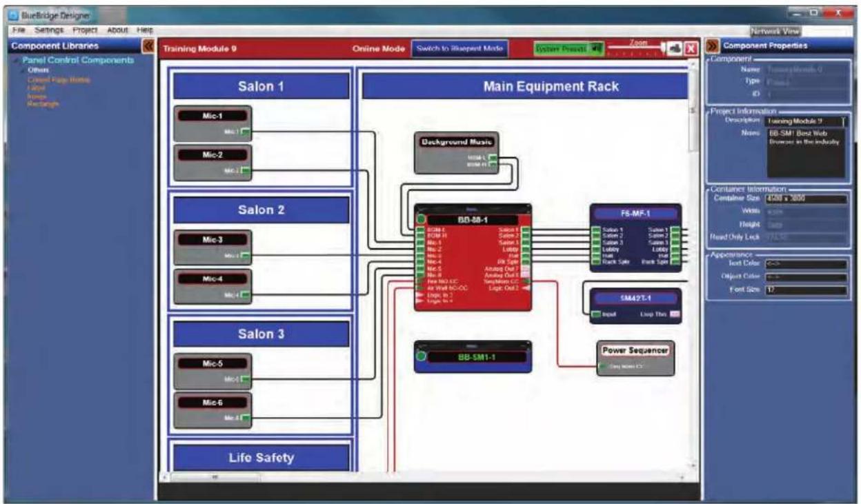Click the Main Equipment Rack header
The height and width of the screenshot is (504, 861).
point(526,86)
